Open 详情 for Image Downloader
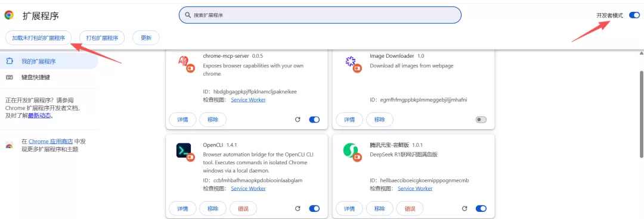The width and height of the screenshot is (644, 219). (349, 120)
